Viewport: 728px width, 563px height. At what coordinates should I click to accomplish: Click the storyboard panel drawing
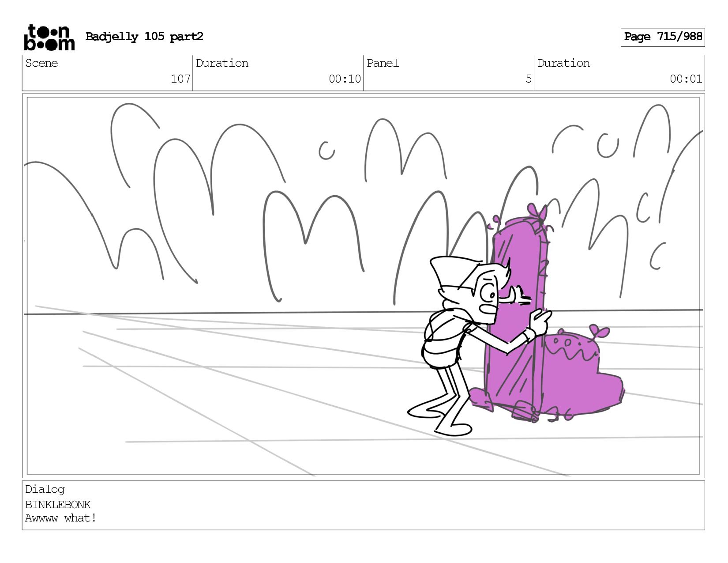364,286
